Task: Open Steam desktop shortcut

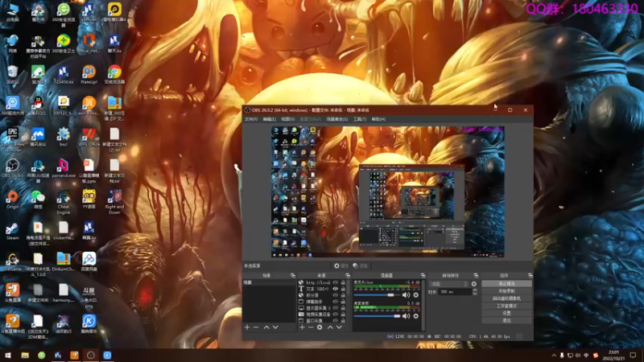Action: coord(12,231)
